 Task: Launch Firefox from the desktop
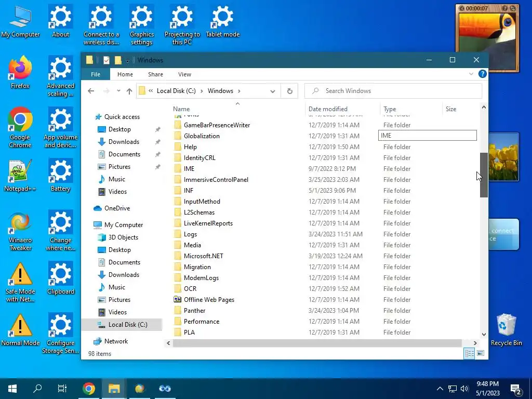(x=20, y=73)
